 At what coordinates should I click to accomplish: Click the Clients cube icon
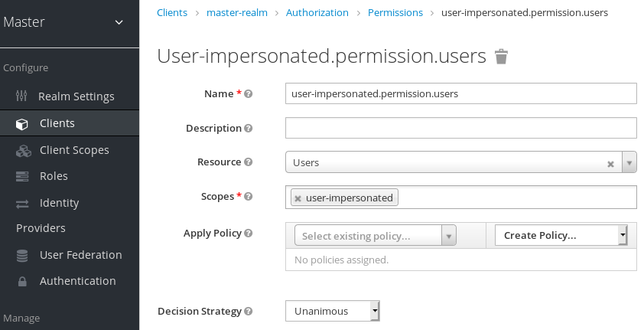coord(21,124)
